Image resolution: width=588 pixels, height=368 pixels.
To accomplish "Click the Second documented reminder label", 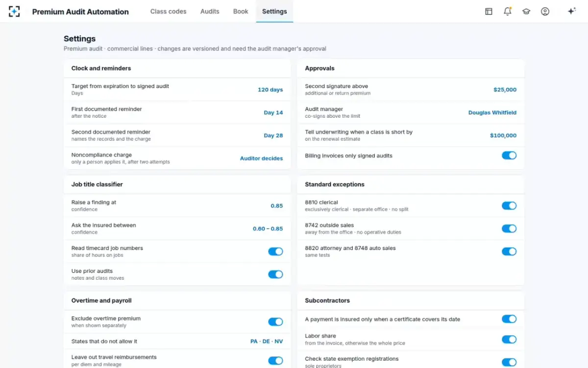I will pos(111,132).
